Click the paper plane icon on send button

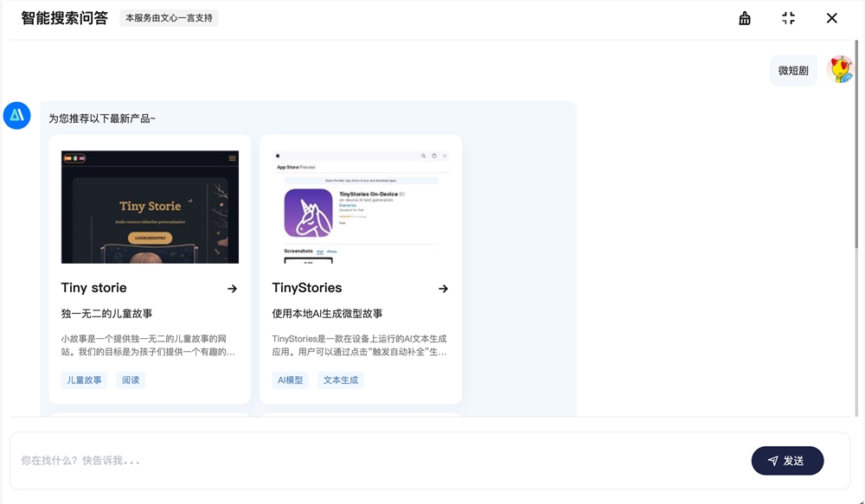tap(772, 461)
